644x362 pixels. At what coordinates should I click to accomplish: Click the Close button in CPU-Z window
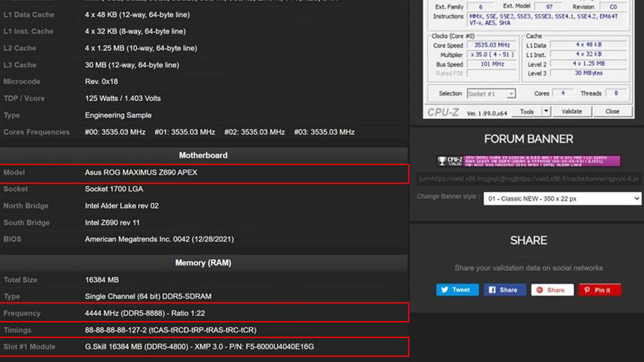point(612,112)
